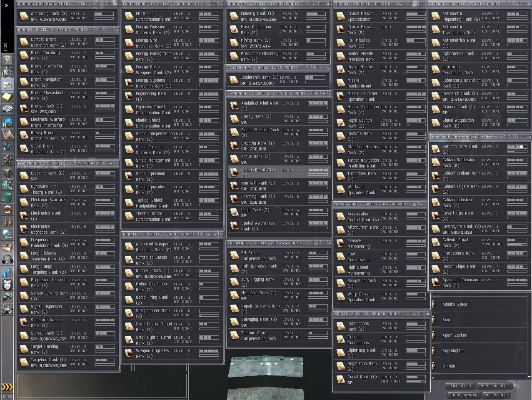The width and height of the screenshot is (532, 400).
Task: Toggle pin circle on Mechanic window
Action: coord(317,243)
